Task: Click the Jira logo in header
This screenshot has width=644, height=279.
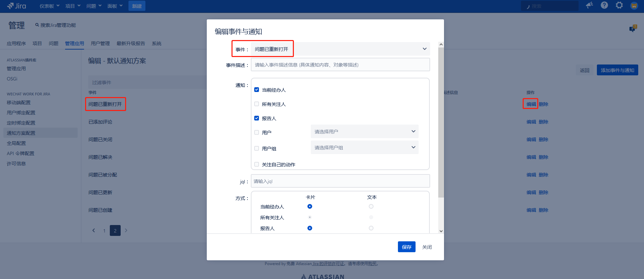Action: pos(17,6)
